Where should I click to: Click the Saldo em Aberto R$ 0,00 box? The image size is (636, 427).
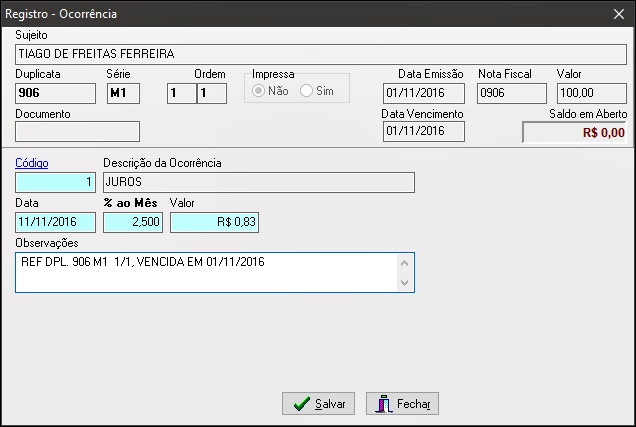tap(574, 132)
